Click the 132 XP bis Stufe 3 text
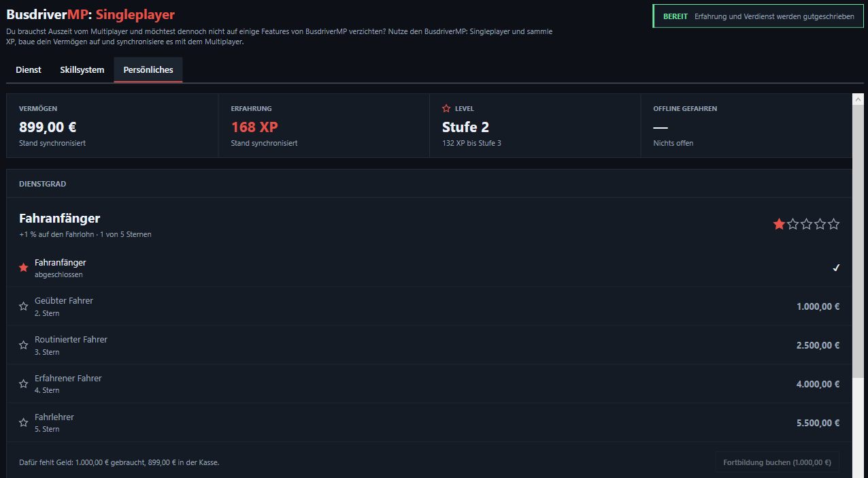This screenshot has height=478, width=868. tap(471, 143)
